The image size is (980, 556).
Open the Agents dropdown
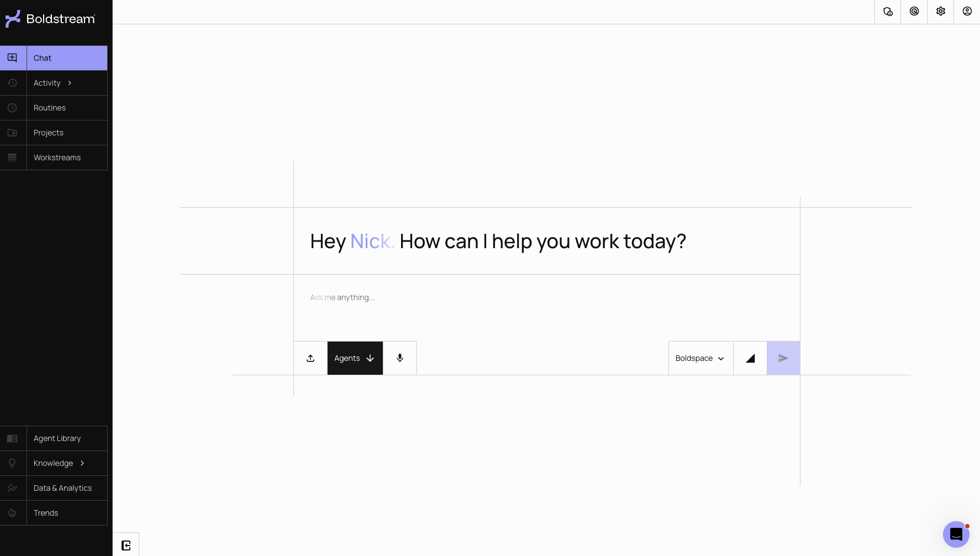coord(355,358)
